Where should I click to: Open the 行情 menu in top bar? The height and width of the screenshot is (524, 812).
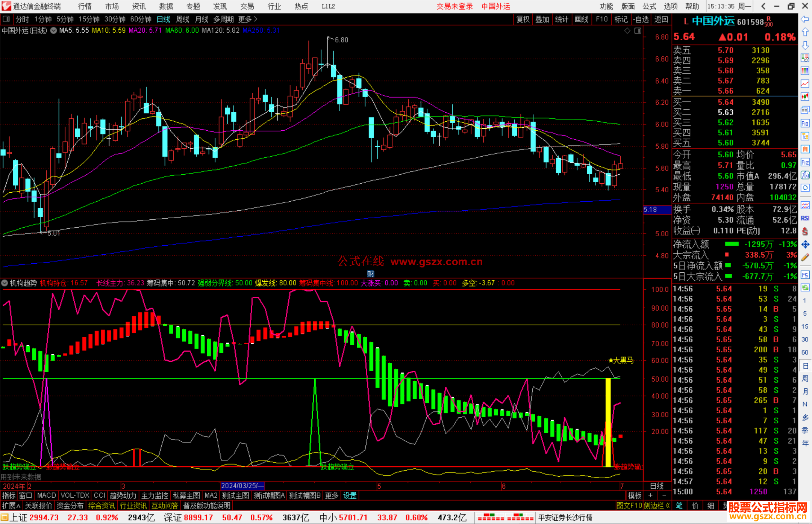(x=85, y=6)
